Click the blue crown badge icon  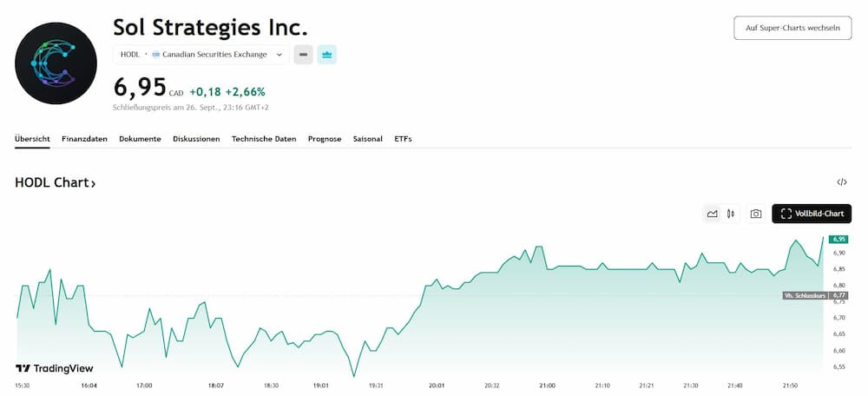pyautogui.click(x=326, y=55)
